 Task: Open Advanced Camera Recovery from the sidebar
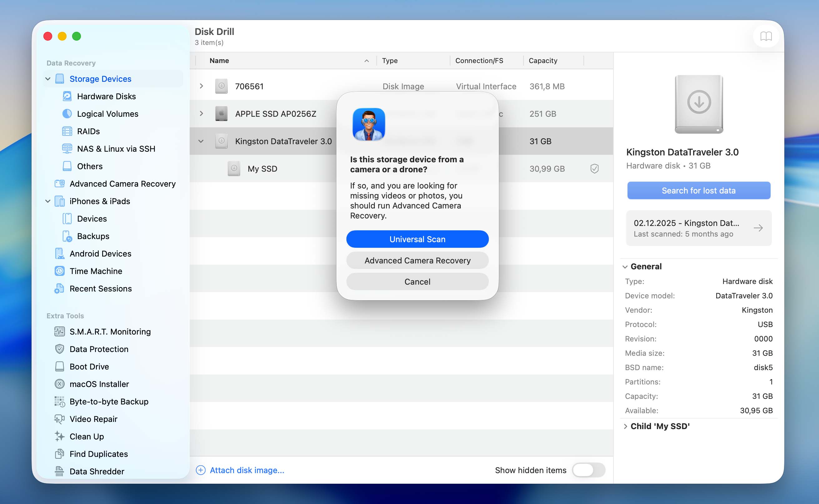coord(122,184)
